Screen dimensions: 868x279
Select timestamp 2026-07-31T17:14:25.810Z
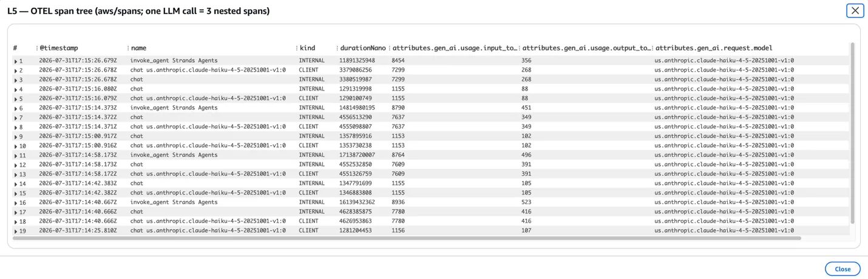coord(78,230)
